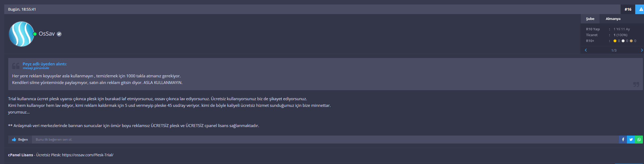Open the ossav.com Plesk-Trial URL

click(88, 155)
